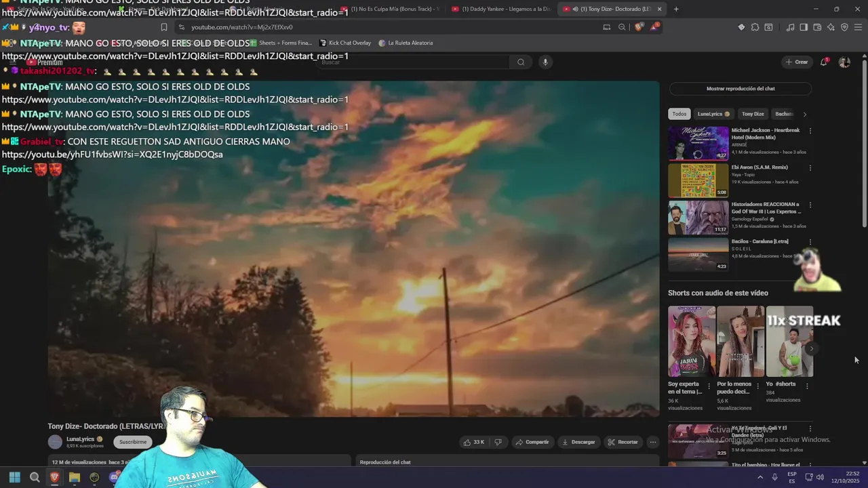The image size is (868, 488).
Task: Click the Brave Rewards triangle icon
Action: (x=654, y=27)
